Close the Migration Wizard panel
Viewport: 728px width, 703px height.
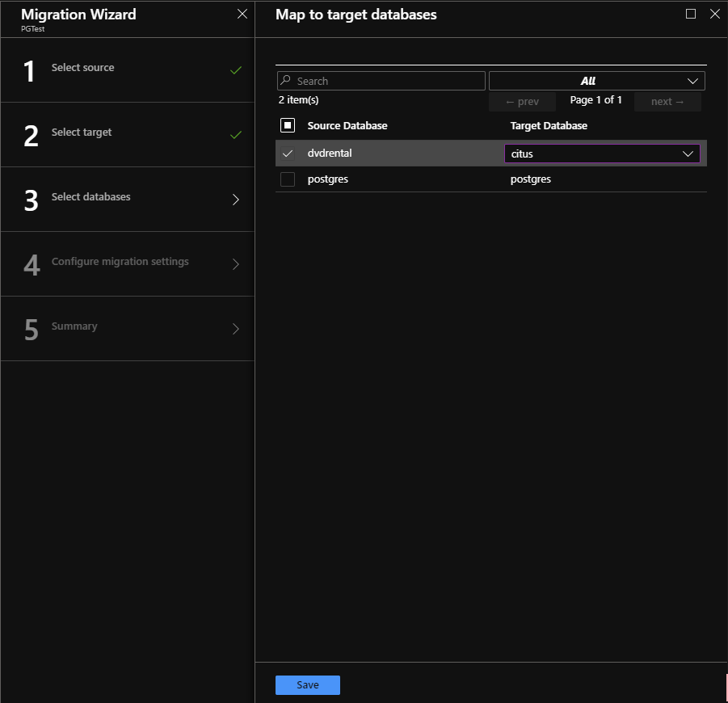pyautogui.click(x=242, y=14)
